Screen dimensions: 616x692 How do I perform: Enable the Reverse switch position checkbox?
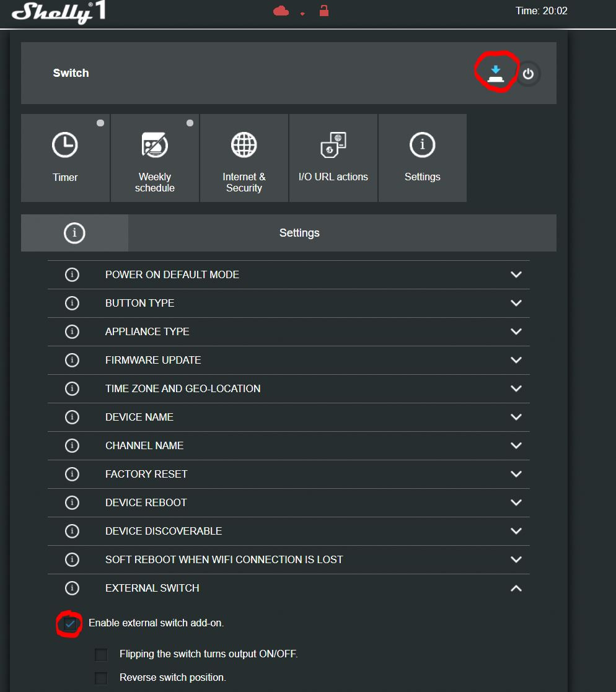101,678
